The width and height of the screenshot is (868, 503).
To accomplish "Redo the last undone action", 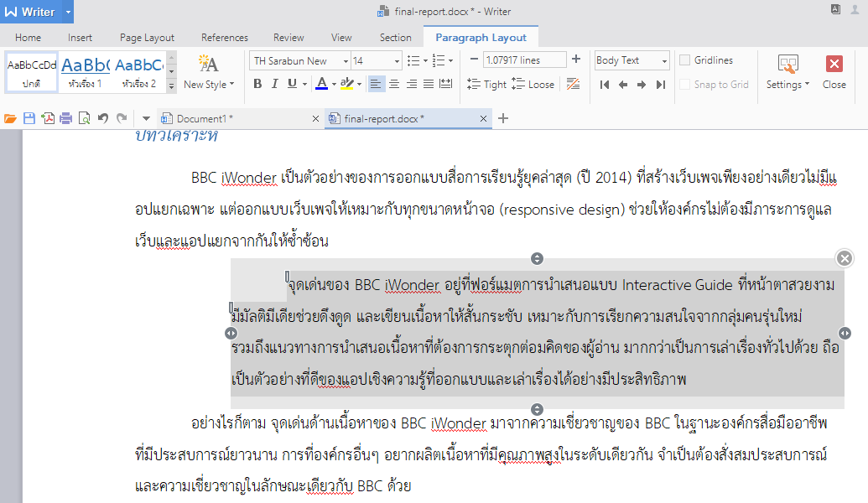I will (x=122, y=118).
